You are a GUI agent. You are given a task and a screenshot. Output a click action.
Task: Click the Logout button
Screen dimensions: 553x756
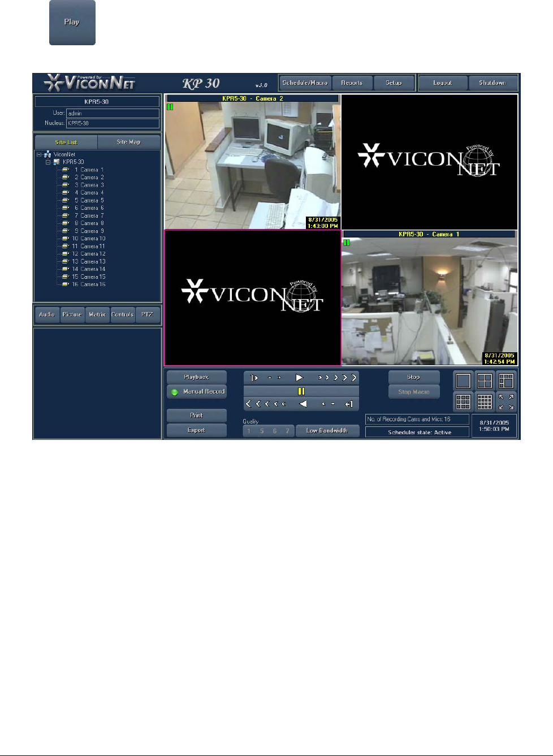(x=443, y=83)
